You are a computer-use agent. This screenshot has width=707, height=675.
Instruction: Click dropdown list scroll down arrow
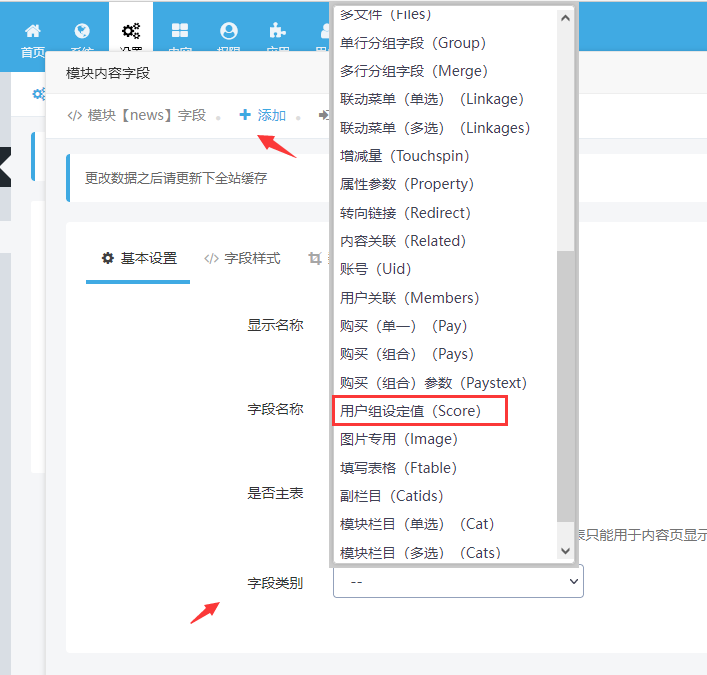coord(565,551)
